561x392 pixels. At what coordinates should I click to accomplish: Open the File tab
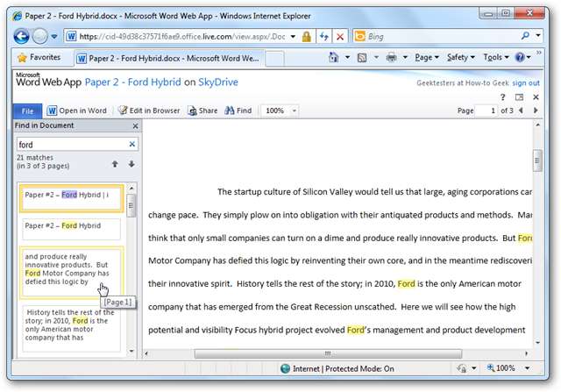pos(27,110)
